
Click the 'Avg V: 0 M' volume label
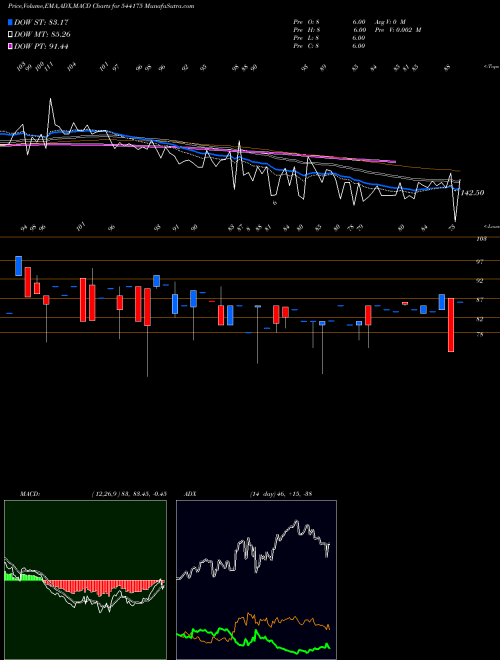click(x=389, y=22)
